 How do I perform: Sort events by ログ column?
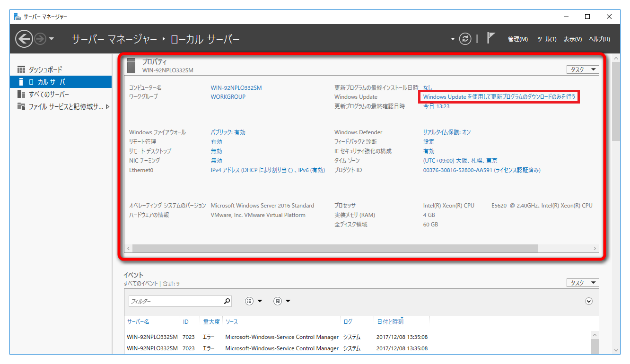[x=348, y=322]
